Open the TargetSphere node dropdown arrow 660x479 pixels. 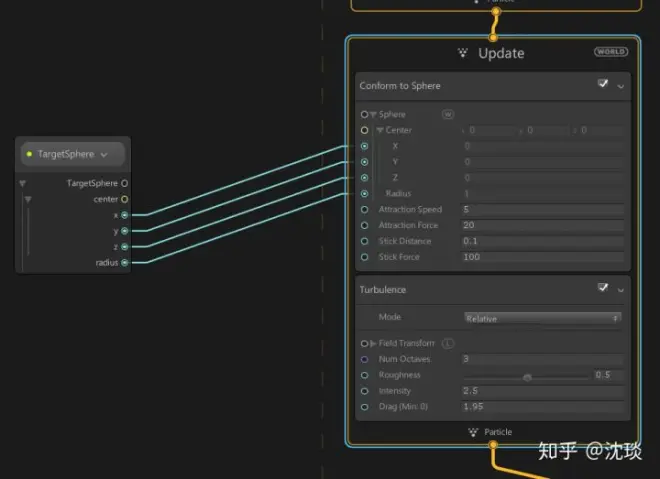(x=104, y=155)
